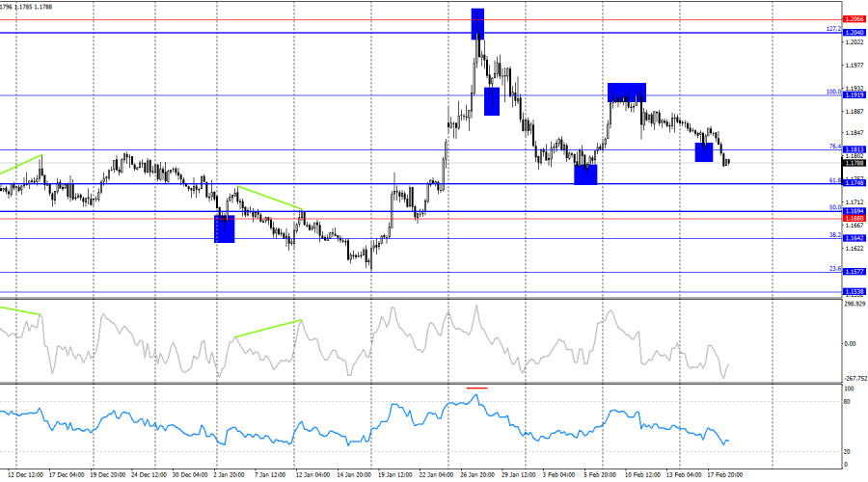
Task: Click the red 1.1680 price level label
Action: point(853,218)
